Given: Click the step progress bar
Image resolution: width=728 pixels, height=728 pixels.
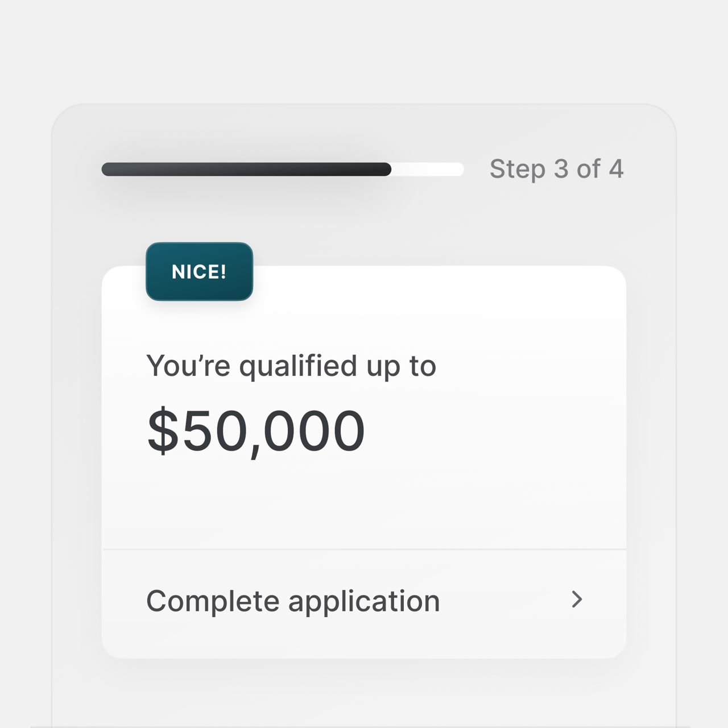Looking at the screenshot, I should (283, 169).
